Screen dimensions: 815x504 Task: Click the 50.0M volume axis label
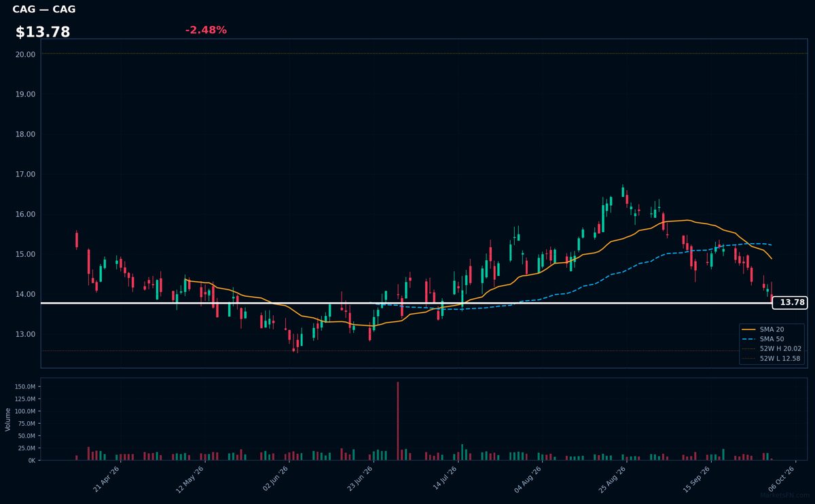[x=26, y=435]
